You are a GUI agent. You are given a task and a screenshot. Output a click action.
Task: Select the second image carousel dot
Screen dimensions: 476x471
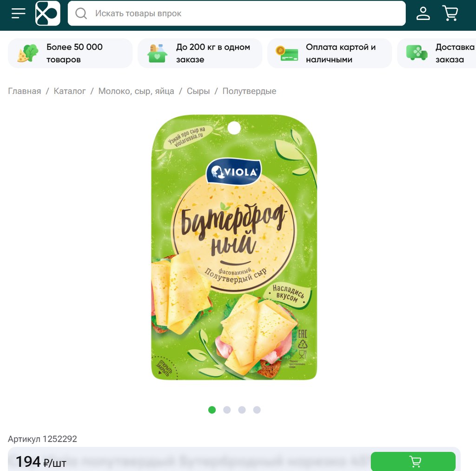click(227, 410)
